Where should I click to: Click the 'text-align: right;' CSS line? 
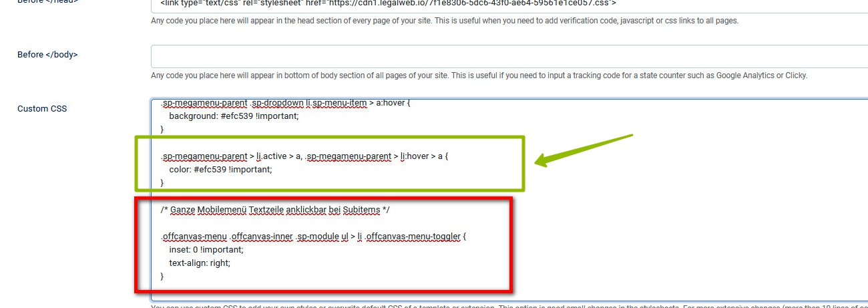pyautogui.click(x=199, y=263)
